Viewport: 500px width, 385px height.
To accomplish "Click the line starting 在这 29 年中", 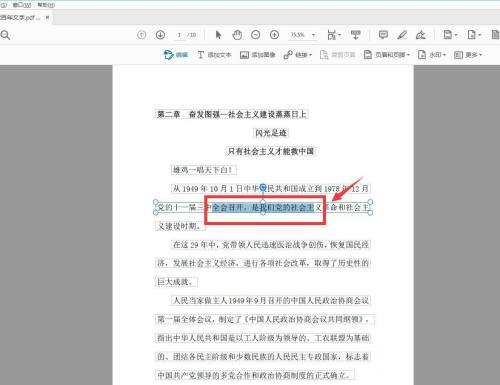I will tap(270, 245).
